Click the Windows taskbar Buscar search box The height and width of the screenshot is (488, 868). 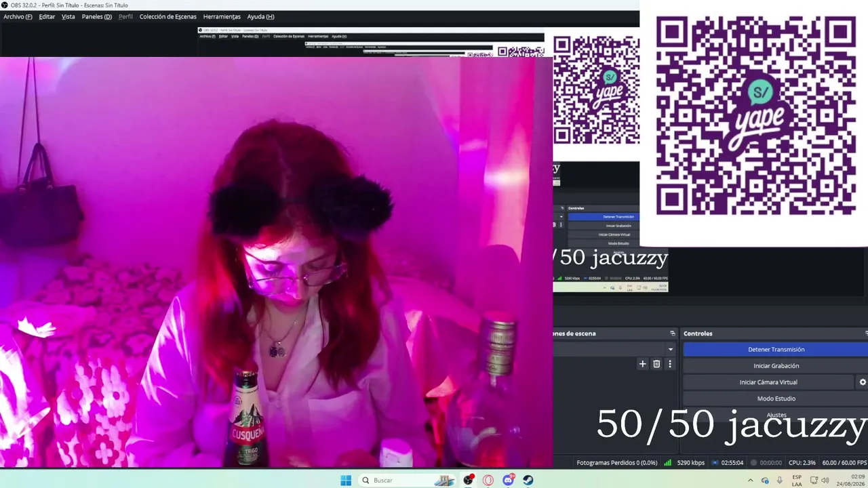[x=406, y=481]
